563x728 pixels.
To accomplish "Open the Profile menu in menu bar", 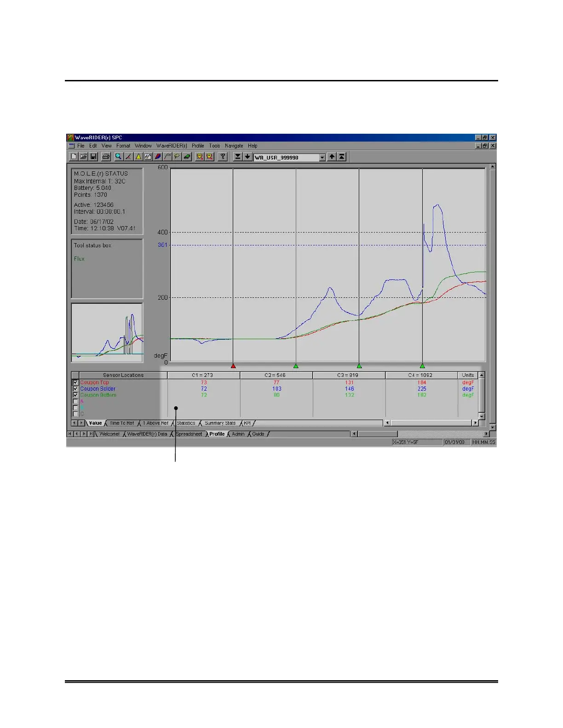I will click(x=198, y=146).
